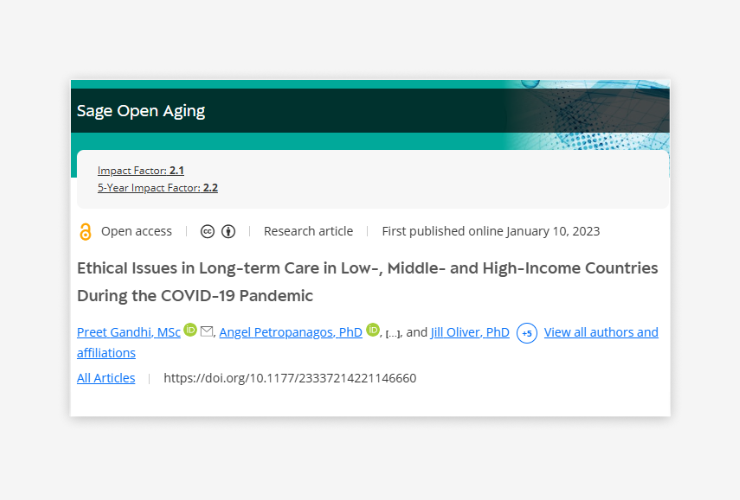Click the orange open access lock icon

coord(85,232)
